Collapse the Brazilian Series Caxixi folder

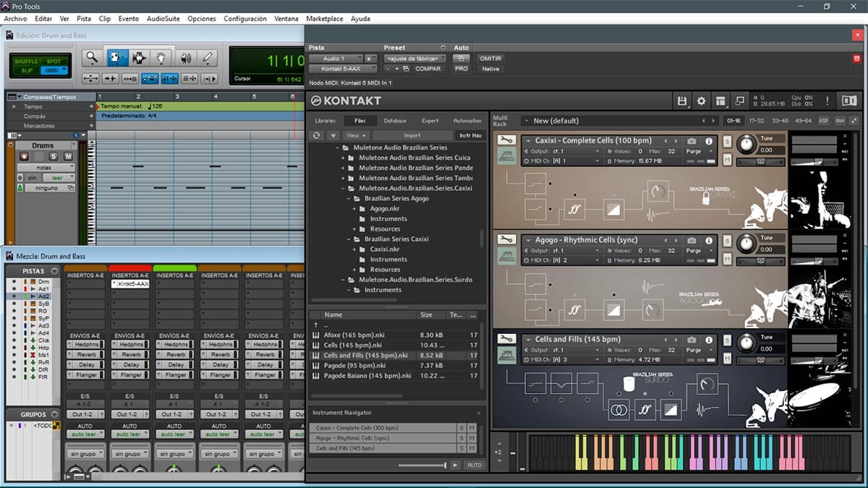(349, 239)
